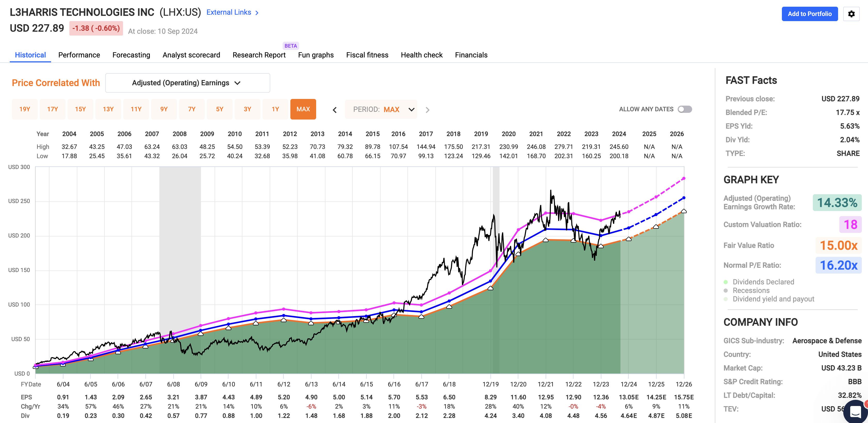The image size is (868, 423).
Task: Click the 2008 Low value 26.04
Action: [179, 156]
